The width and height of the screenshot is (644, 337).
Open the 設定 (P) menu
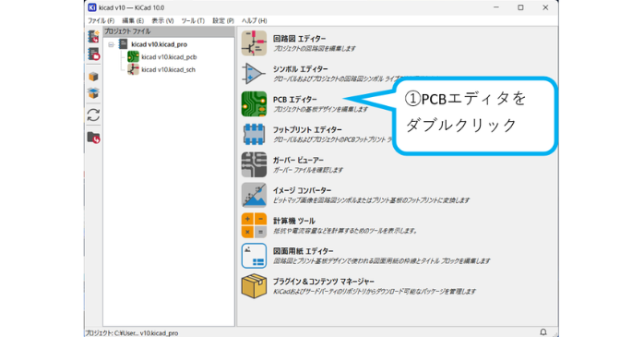tap(223, 20)
